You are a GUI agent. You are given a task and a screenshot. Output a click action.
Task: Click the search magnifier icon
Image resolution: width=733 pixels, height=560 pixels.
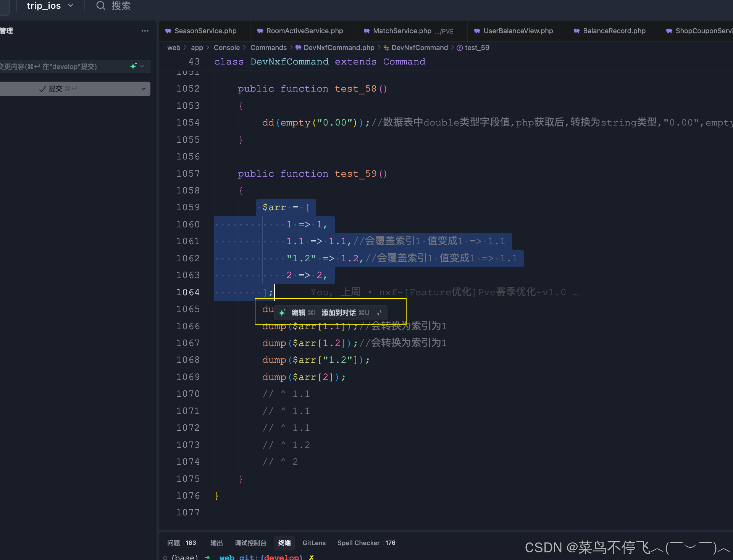tap(100, 6)
